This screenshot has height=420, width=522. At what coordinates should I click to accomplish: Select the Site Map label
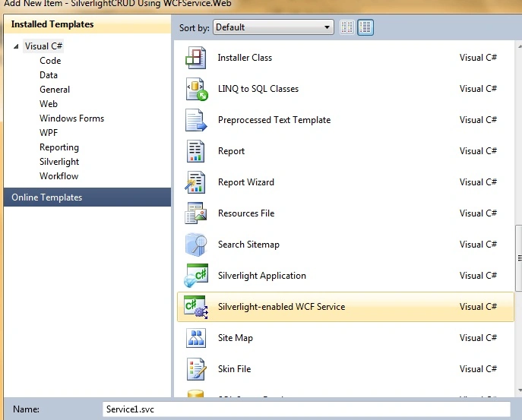click(x=236, y=338)
